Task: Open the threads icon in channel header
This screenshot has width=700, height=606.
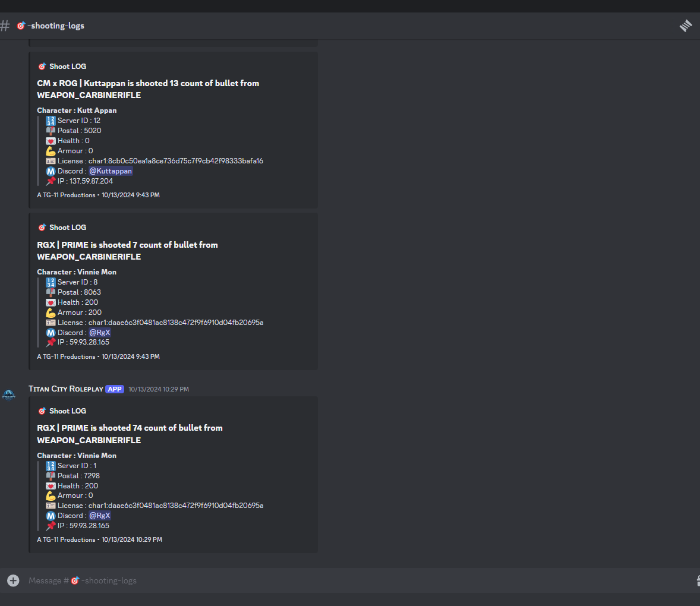Action: (686, 26)
